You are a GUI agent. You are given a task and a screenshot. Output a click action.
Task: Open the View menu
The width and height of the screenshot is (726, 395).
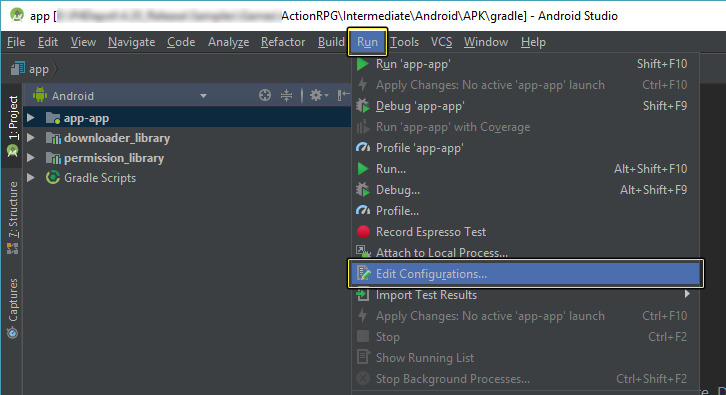point(83,42)
